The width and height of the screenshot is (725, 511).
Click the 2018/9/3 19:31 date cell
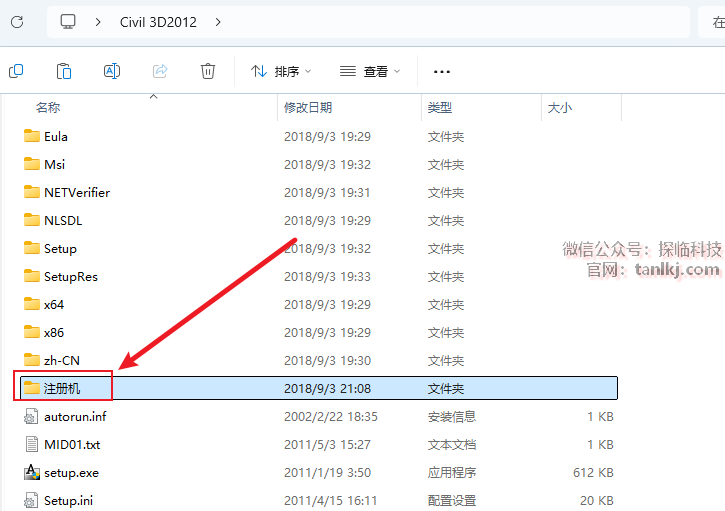(327, 193)
